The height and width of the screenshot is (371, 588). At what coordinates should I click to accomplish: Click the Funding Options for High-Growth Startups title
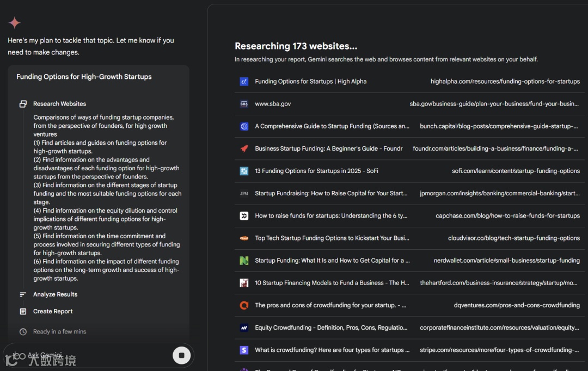[x=84, y=77]
